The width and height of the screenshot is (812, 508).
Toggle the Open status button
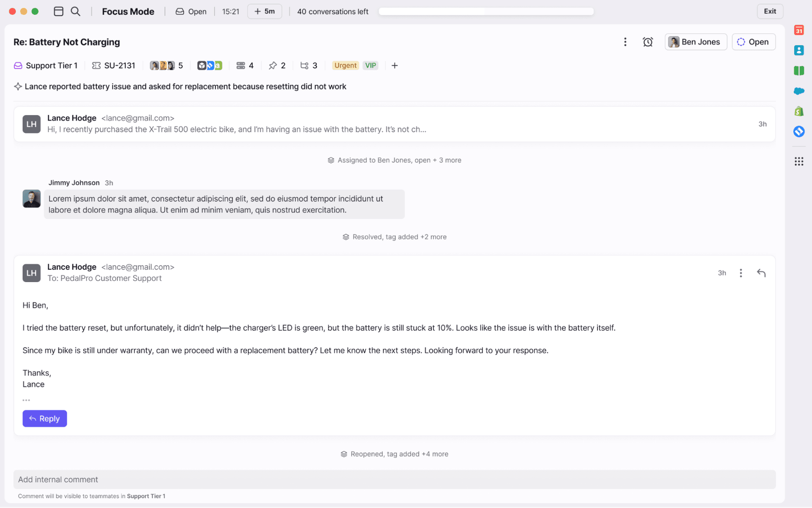pos(753,42)
